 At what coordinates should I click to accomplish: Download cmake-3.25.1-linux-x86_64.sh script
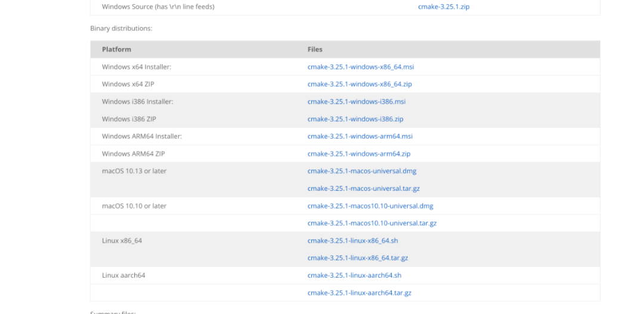(353, 241)
